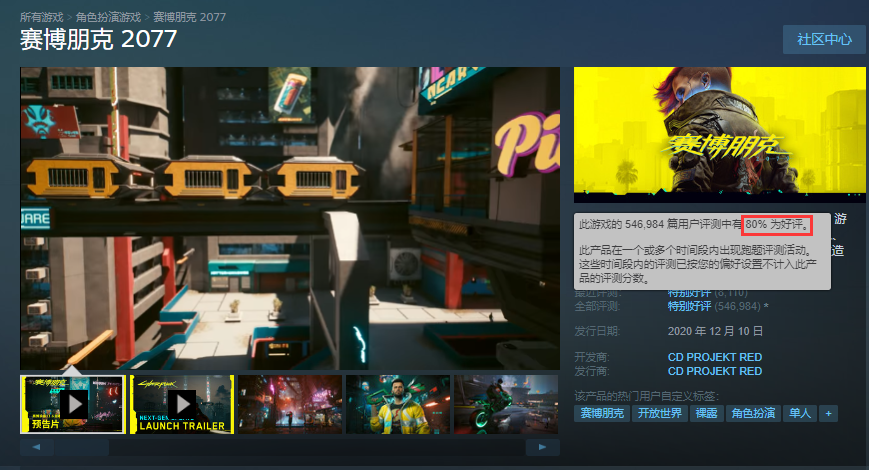Add a tag with plus button
This screenshot has height=470, width=869.
point(829,413)
